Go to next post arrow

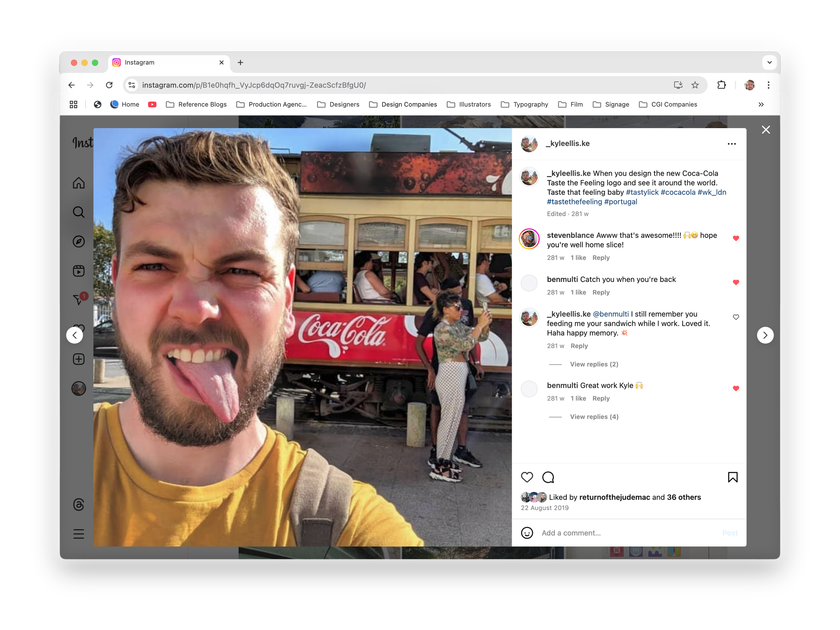click(x=765, y=335)
